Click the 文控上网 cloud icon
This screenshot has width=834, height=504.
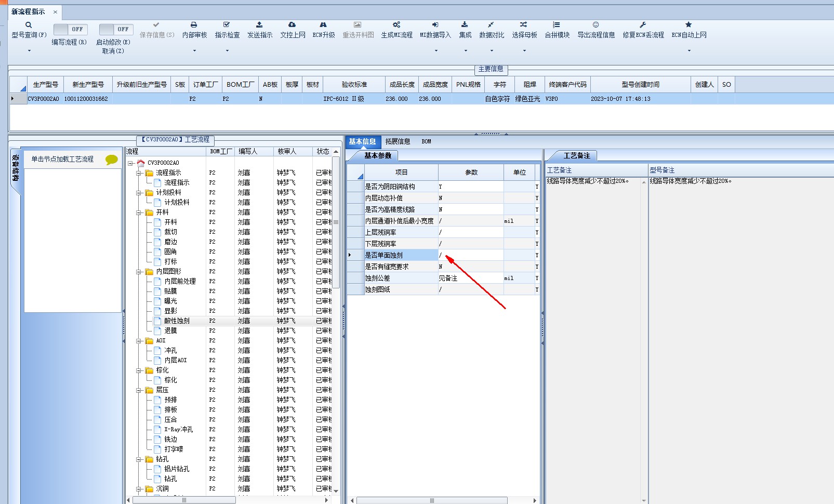pos(292,24)
